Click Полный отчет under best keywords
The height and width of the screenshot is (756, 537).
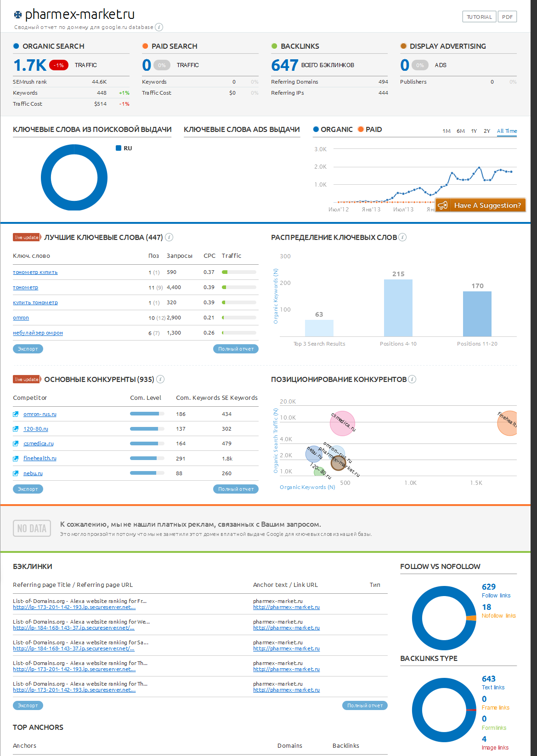[x=236, y=349]
